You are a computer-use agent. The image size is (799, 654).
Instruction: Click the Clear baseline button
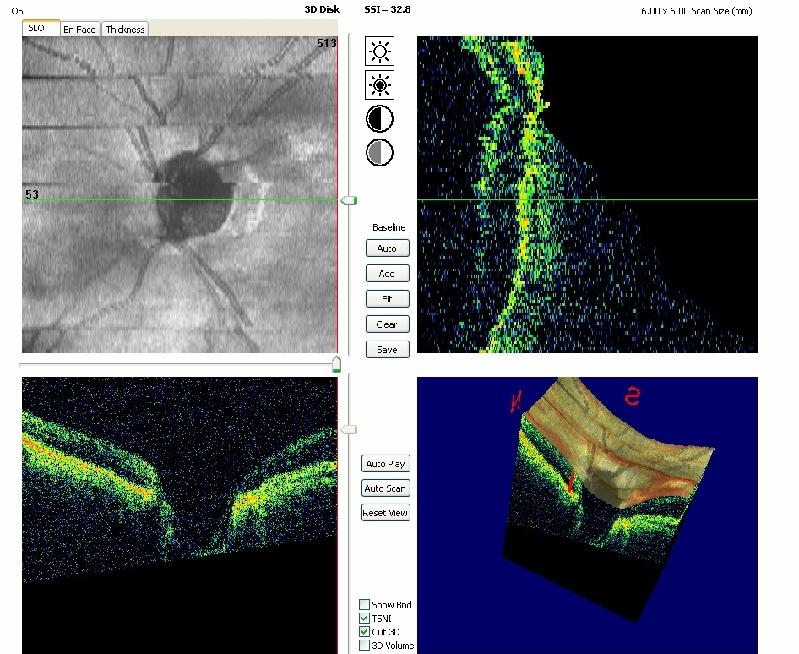click(x=387, y=324)
